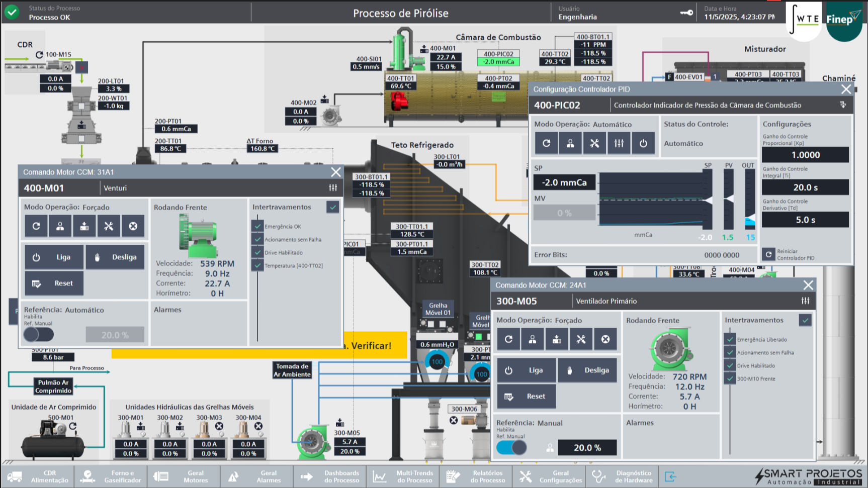Expand pin icon in 400-PIC02 header
Viewport: 868px width, 488px height.
(x=843, y=105)
